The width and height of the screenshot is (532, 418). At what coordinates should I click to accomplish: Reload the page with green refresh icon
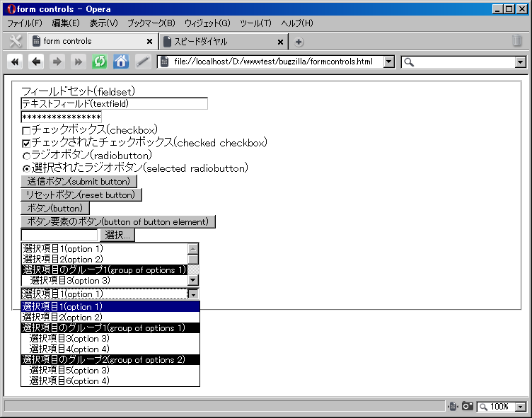pos(100,62)
